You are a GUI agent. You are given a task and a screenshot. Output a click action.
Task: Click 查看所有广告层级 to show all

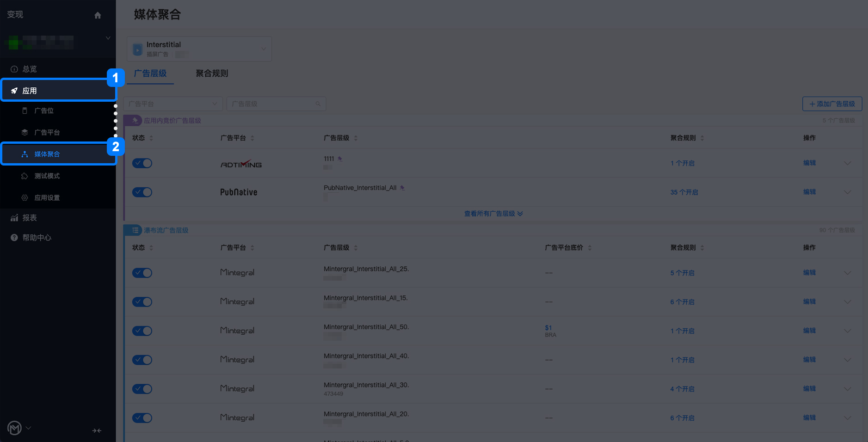(x=493, y=214)
